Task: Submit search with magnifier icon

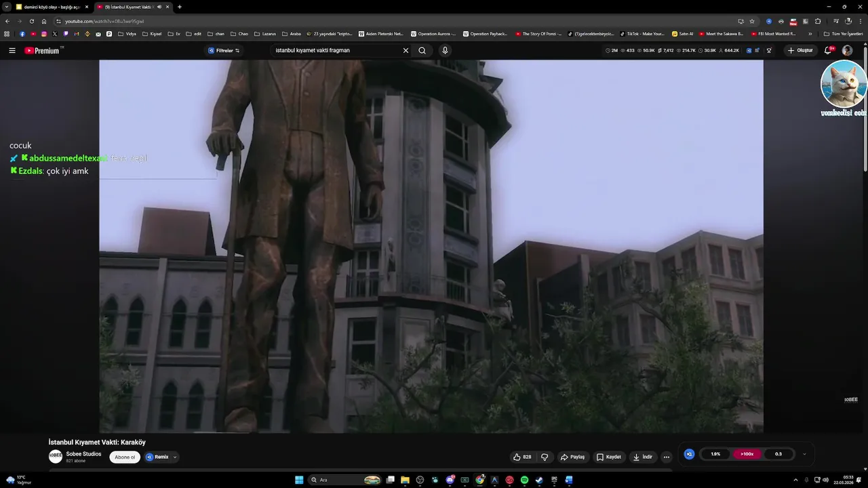Action: click(422, 50)
